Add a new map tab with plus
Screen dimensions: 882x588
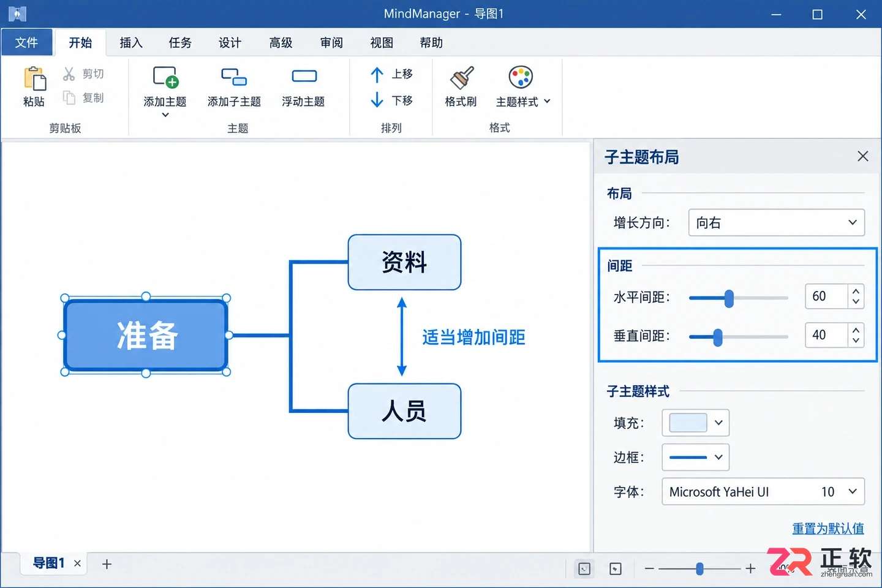(107, 564)
